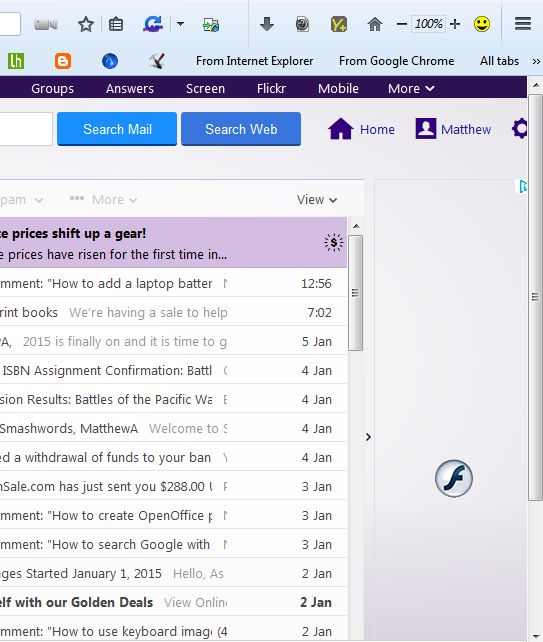Open the sponsored prices shift up ad
The height and width of the screenshot is (642, 543).
[173, 243]
